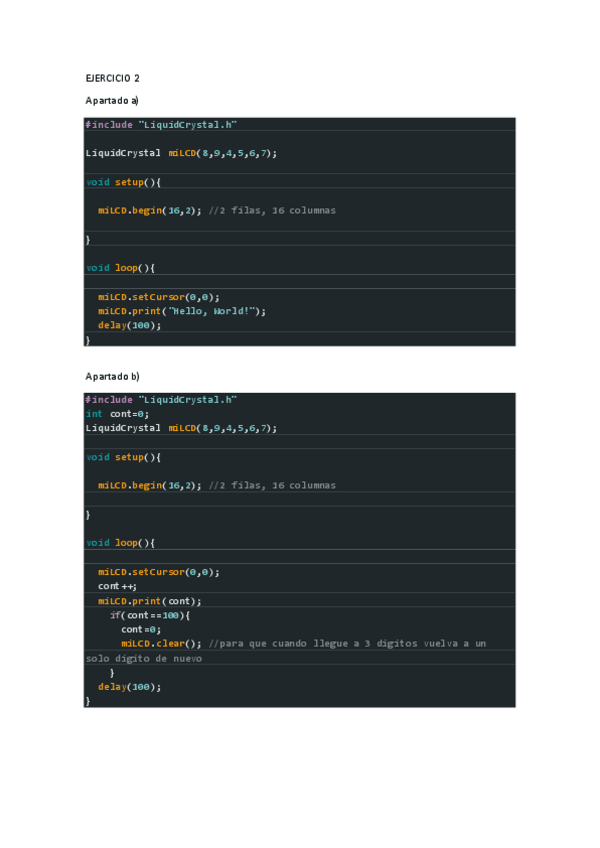Click void setup() in the first code block

click(123, 182)
